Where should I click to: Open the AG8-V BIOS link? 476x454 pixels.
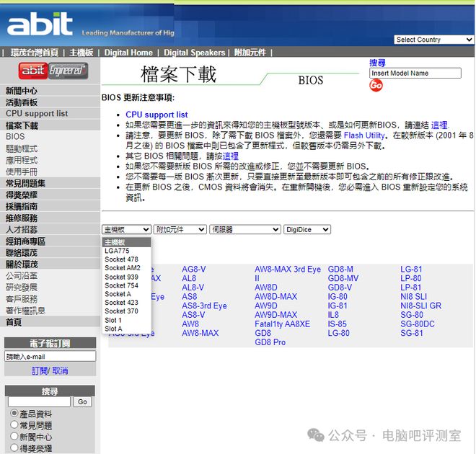pos(194,269)
